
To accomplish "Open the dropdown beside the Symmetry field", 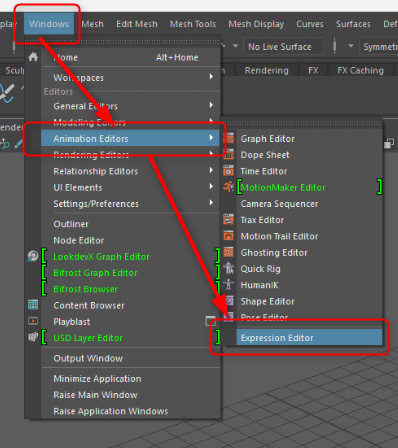I will coord(351,46).
